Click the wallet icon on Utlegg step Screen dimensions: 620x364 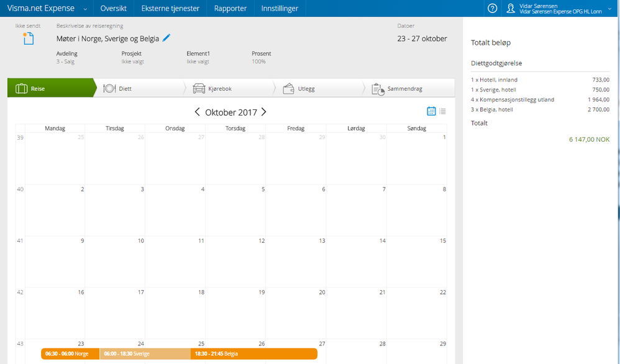tap(289, 89)
